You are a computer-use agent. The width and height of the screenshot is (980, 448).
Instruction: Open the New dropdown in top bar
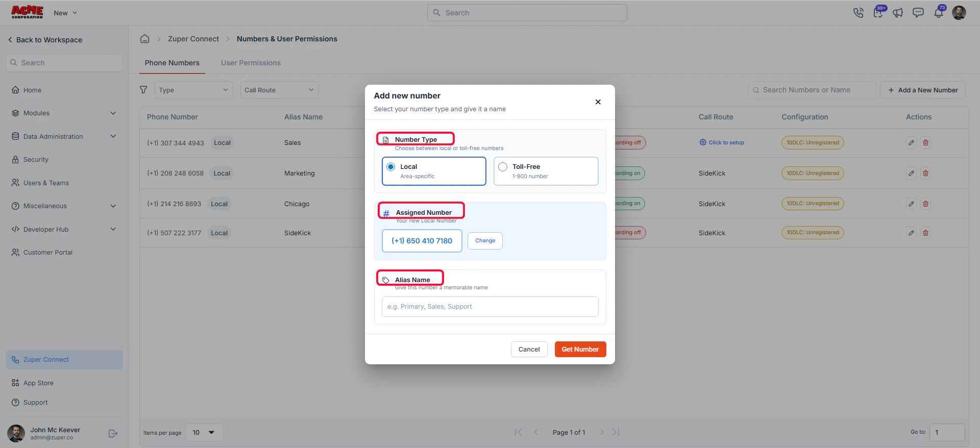click(x=65, y=13)
